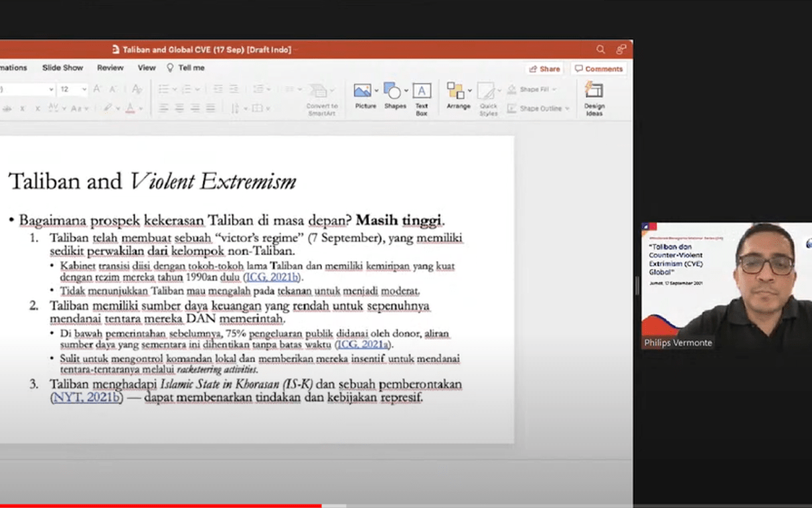Click the Picture insert icon

tap(362, 91)
